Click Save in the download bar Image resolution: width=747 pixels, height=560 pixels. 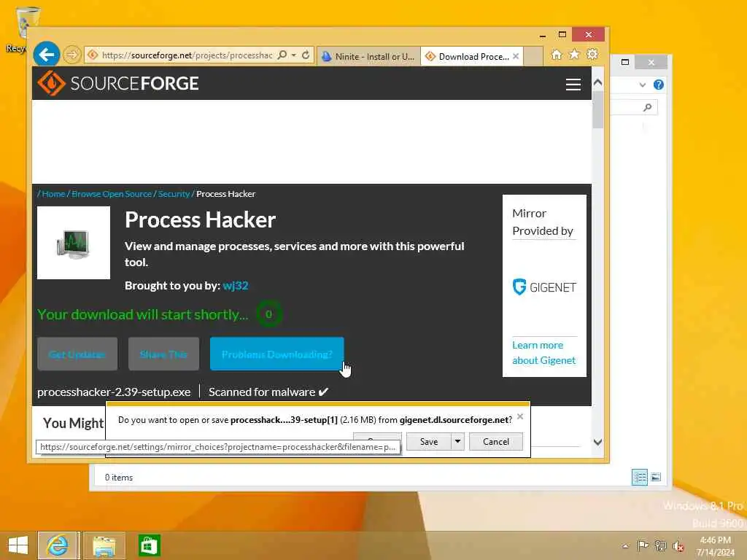click(x=429, y=441)
